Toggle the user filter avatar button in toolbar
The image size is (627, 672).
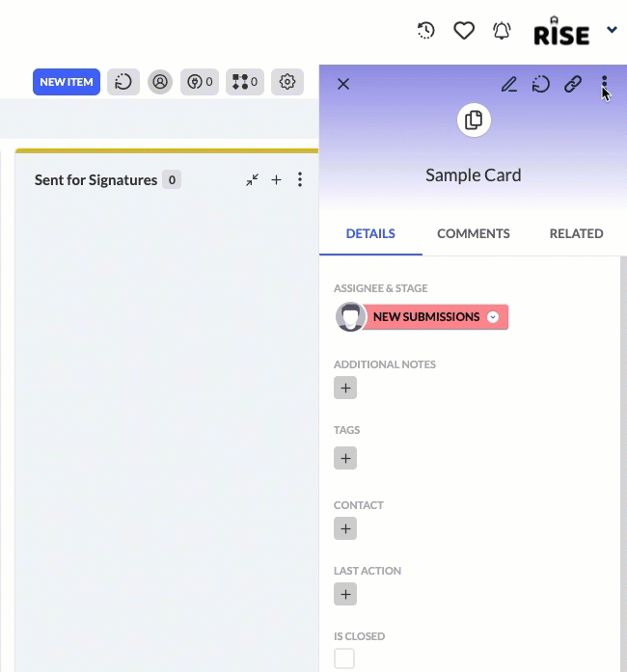click(160, 81)
